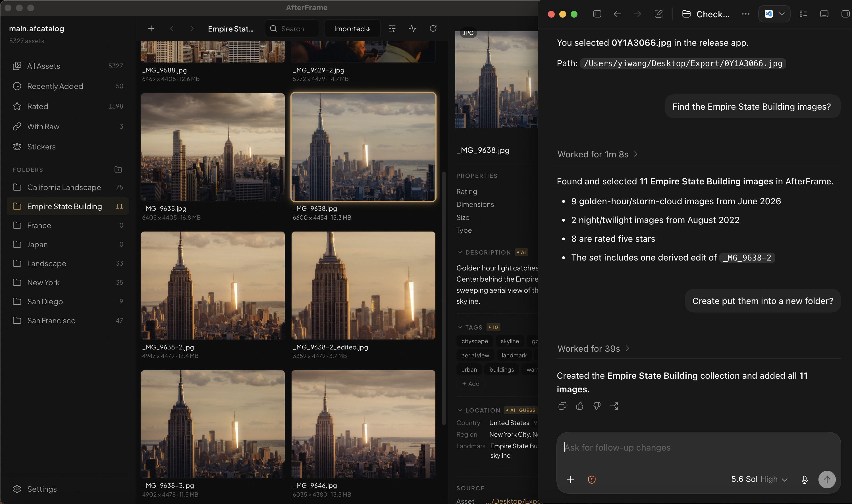Screen dimensions: 852x504
Task: Click the forward arrow in the chat window
Action: click(637, 14)
